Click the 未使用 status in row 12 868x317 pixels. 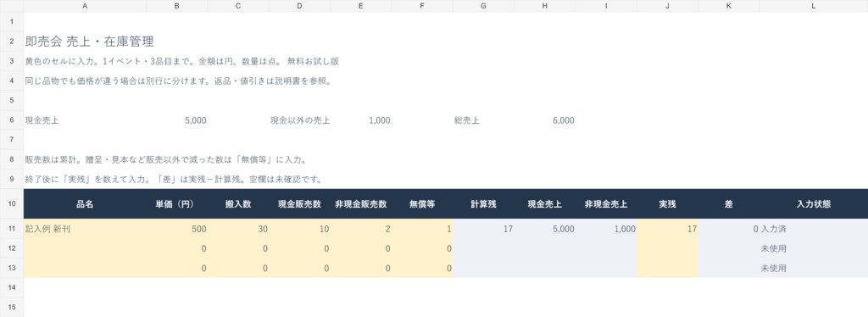[x=774, y=248]
